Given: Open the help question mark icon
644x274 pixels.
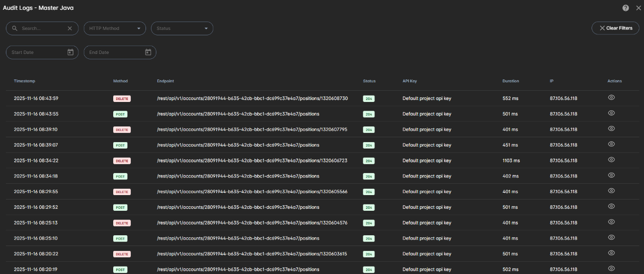Looking at the screenshot, I should [x=626, y=8].
